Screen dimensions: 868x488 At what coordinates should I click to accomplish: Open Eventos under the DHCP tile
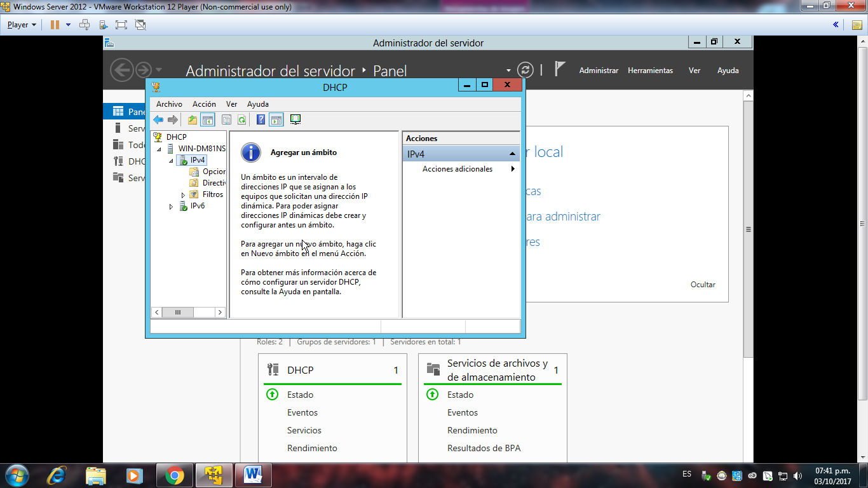point(302,412)
